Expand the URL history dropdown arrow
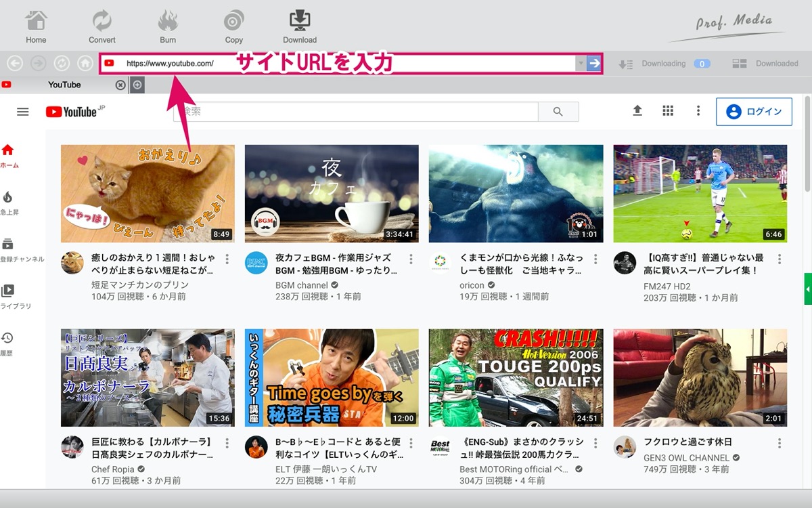 pyautogui.click(x=581, y=64)
